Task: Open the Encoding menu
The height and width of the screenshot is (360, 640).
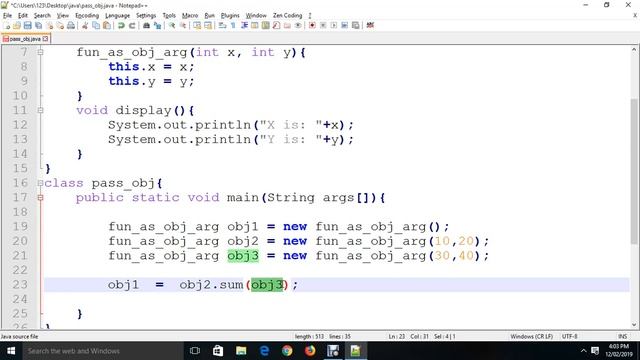Action: click(x=87, y=16)
